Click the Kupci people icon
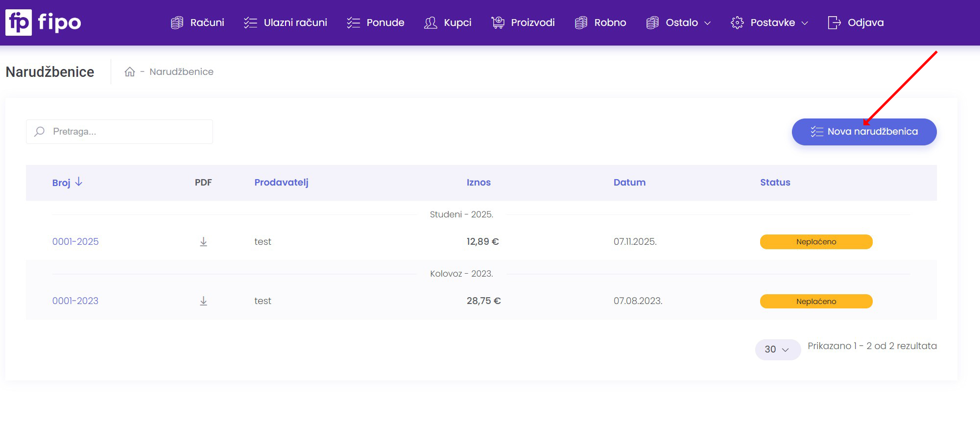Image resolution: width=980 pixels, height=422 pixels. [x=430, y=23]
